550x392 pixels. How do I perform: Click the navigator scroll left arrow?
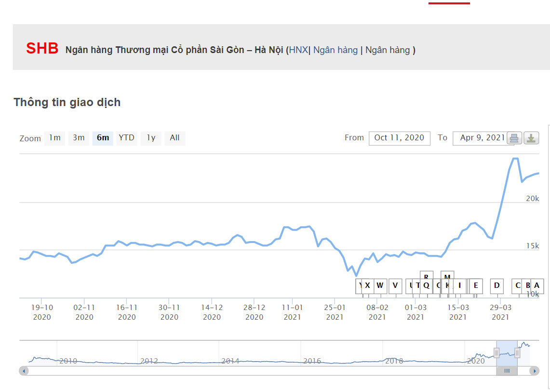point(24,371)
